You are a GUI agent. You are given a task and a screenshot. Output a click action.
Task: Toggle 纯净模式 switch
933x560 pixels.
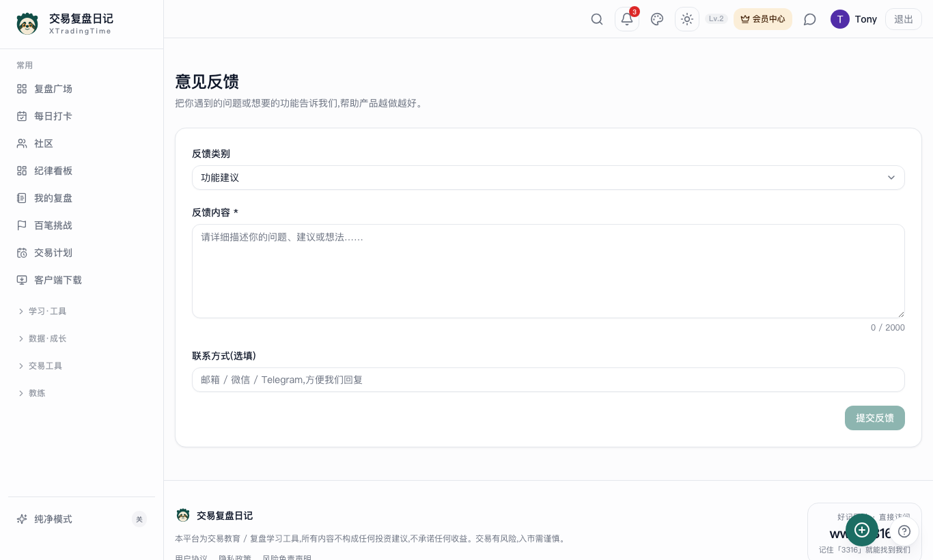[x=139, y=519]
